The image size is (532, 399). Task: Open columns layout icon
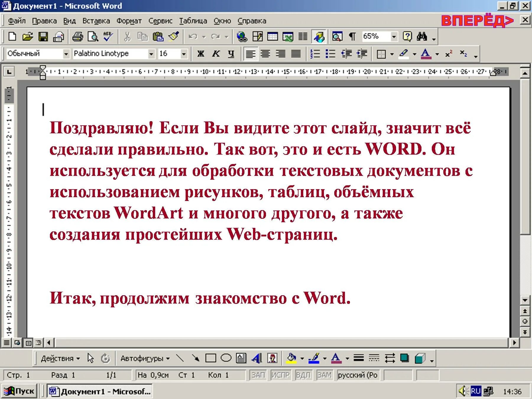pos(303,37)
